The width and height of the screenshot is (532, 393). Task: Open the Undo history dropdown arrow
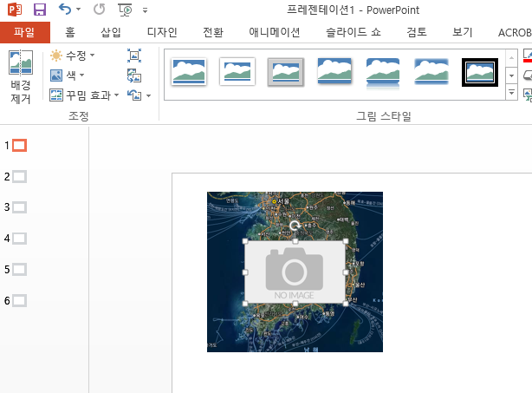[78, 10]
